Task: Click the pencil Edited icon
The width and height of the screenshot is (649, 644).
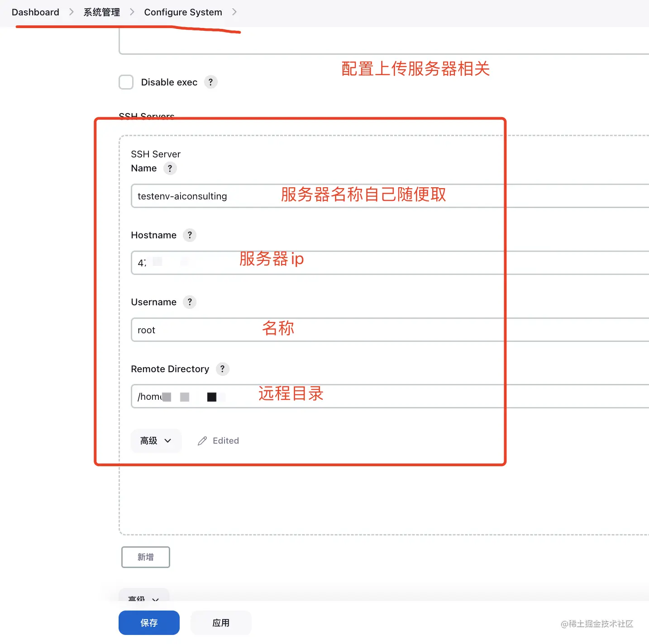Action: pos(202,441)
